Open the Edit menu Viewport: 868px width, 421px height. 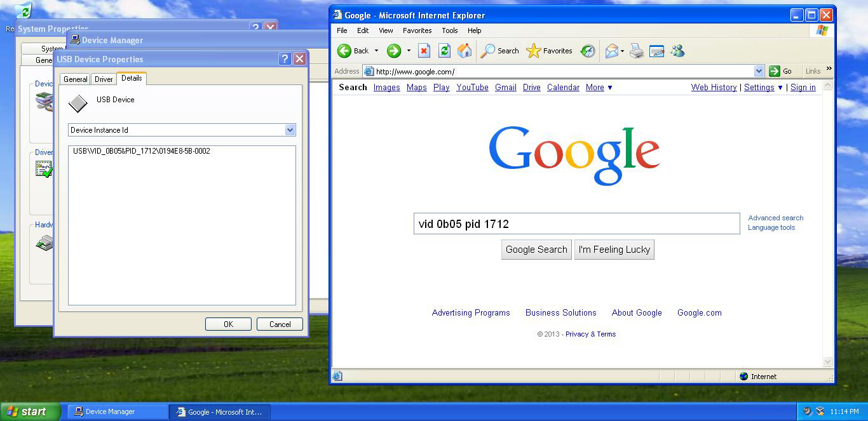[x=363, y=30]
